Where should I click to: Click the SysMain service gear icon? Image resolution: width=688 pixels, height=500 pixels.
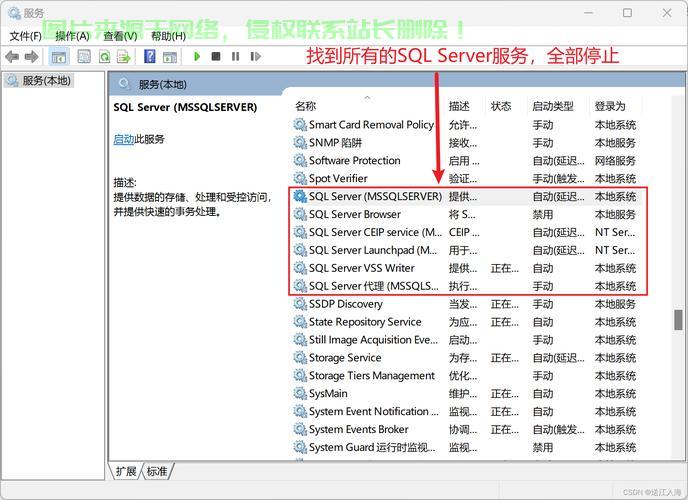click(x=300, y=393)
